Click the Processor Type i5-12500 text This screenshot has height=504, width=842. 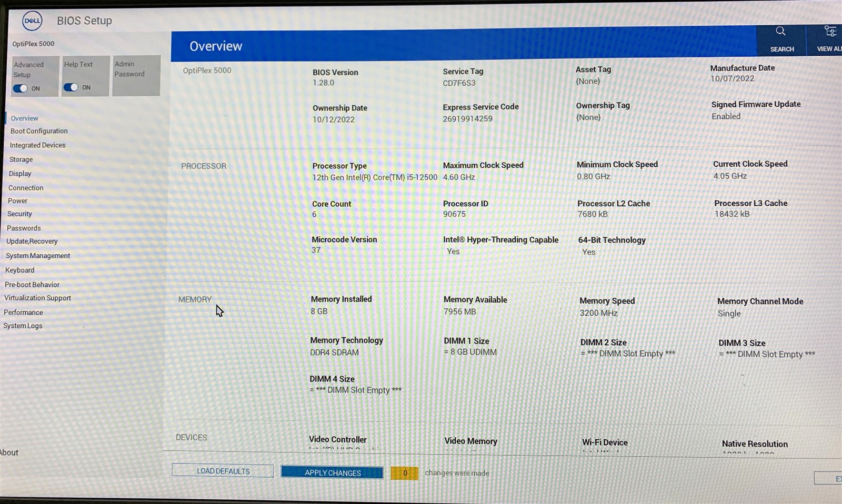tap(375, 177)
